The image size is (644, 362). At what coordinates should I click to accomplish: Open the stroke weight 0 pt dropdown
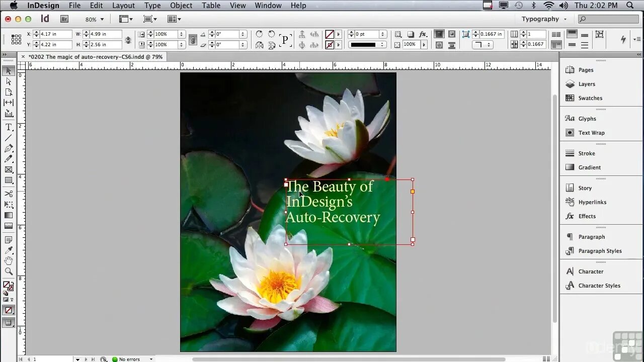382,34
